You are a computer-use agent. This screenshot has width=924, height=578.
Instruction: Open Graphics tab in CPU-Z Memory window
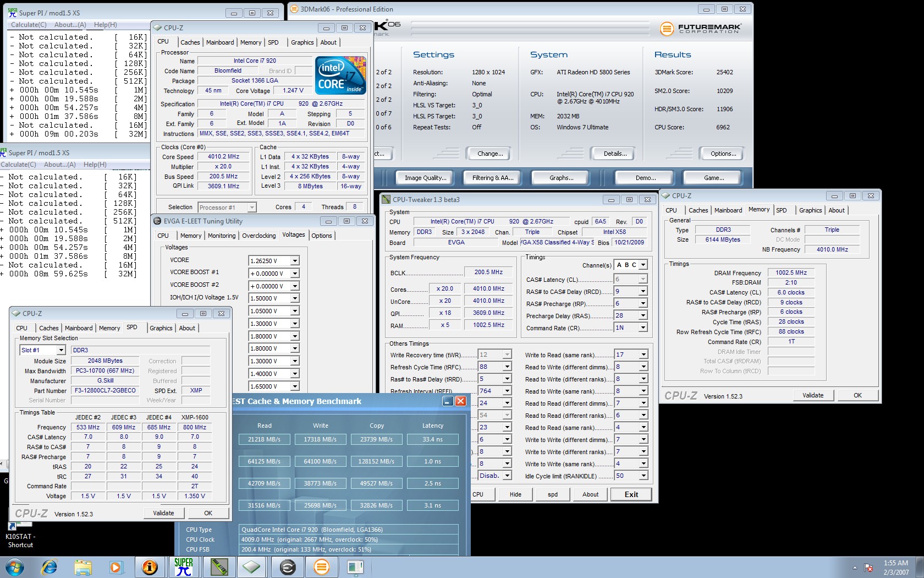pyautogui.click(x=811, y=210)
